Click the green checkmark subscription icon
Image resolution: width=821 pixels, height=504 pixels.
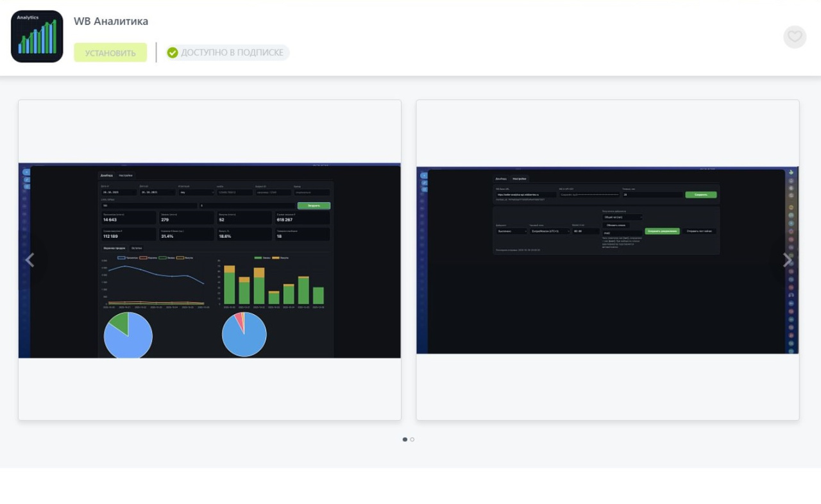click(x=173, y=53)
